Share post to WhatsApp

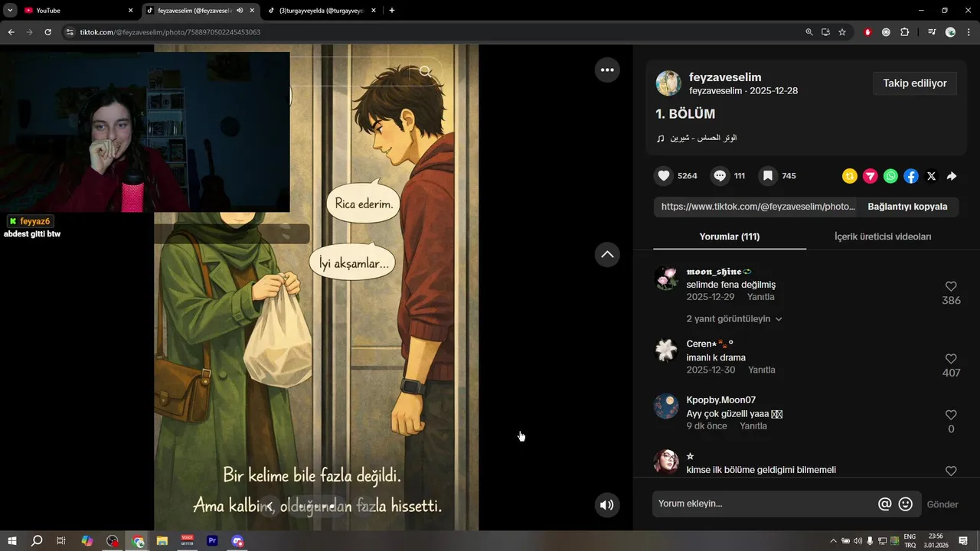[x=890, y=176]
